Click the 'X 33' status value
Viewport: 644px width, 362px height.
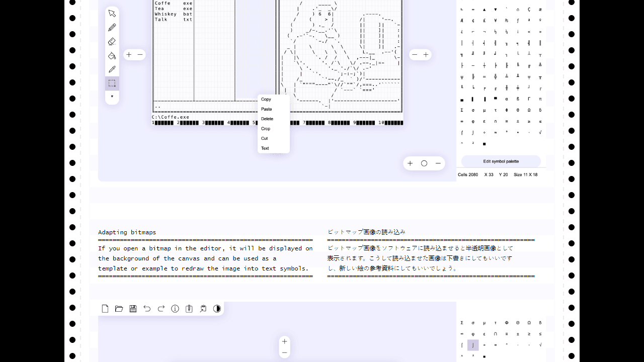pyautogui.click(x=489, y=174)
